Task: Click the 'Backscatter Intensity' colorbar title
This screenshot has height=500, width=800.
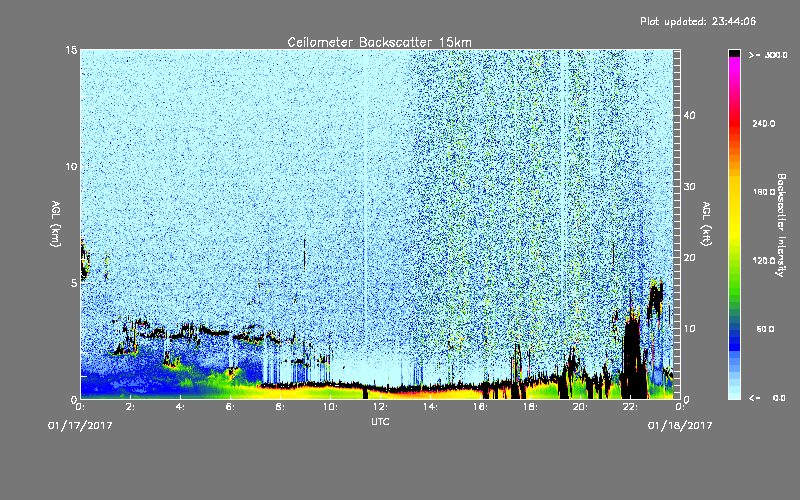Action: coord(781,225)
